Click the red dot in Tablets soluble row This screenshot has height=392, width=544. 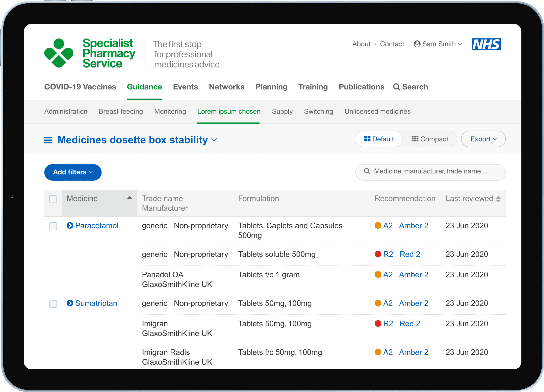(x=378, y=254)
